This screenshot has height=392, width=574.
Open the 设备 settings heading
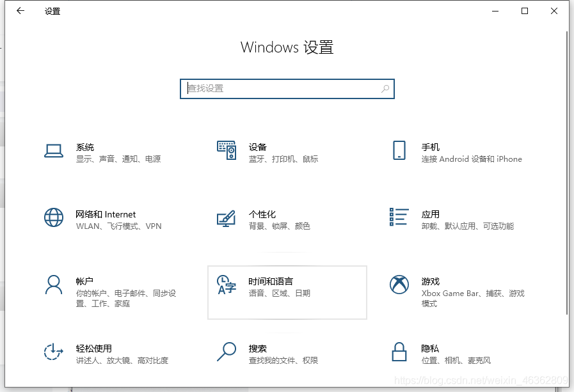(258, 147)
